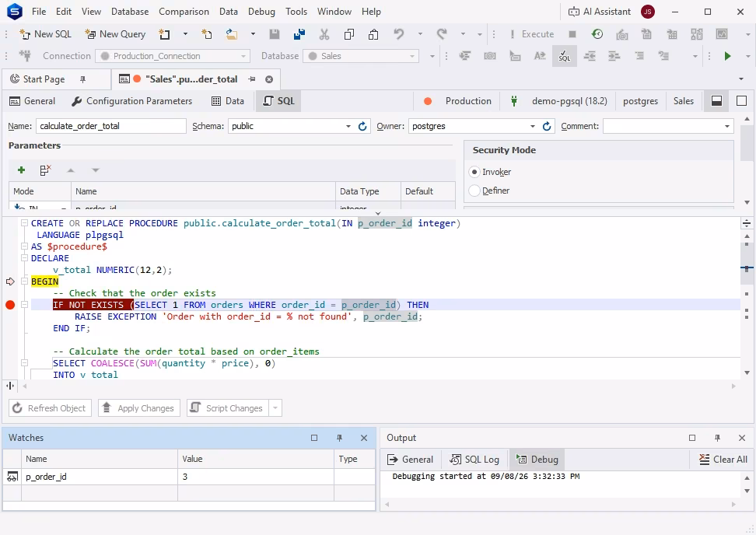The width and height of the screenshot is (756, 535).
Task: Click Clear All in the Output panel
Action: (x=723, y=460)
